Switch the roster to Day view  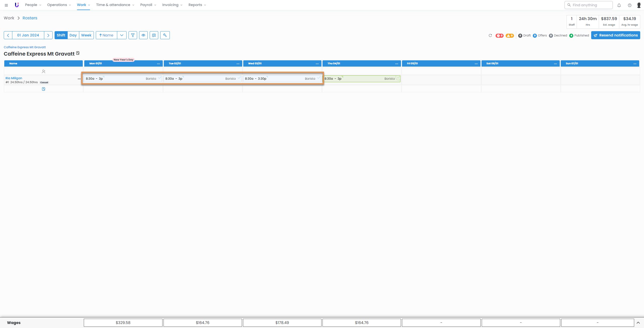tap(73, 35)
